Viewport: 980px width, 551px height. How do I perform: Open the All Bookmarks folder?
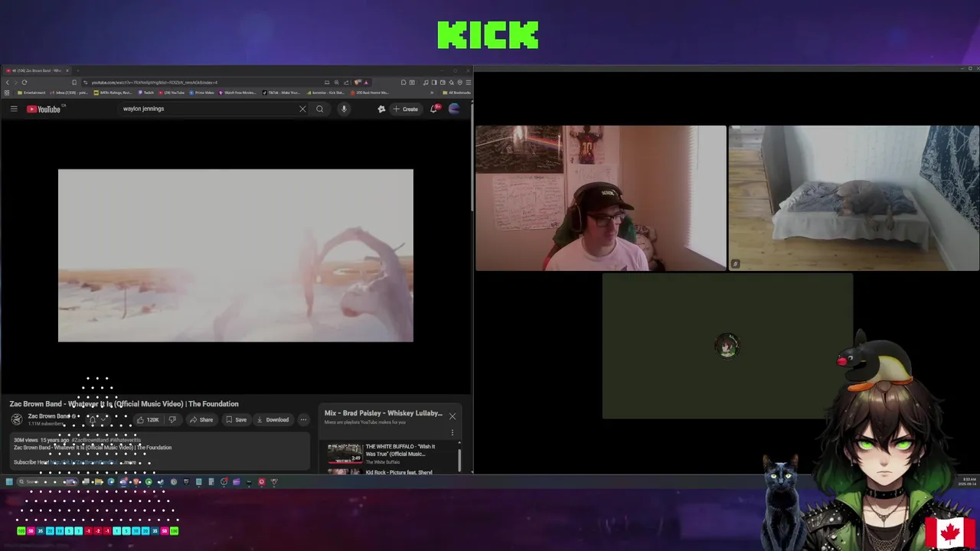[x=458, y=93]
